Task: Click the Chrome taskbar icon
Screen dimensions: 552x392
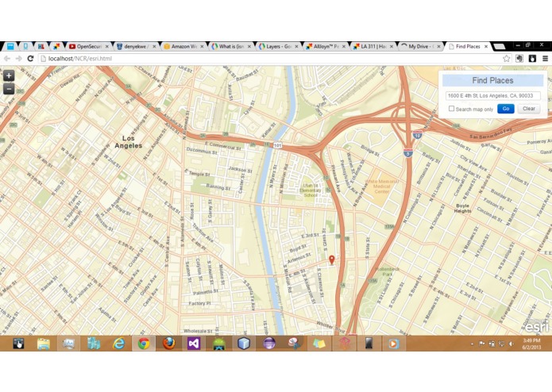Action: (144, 344)
